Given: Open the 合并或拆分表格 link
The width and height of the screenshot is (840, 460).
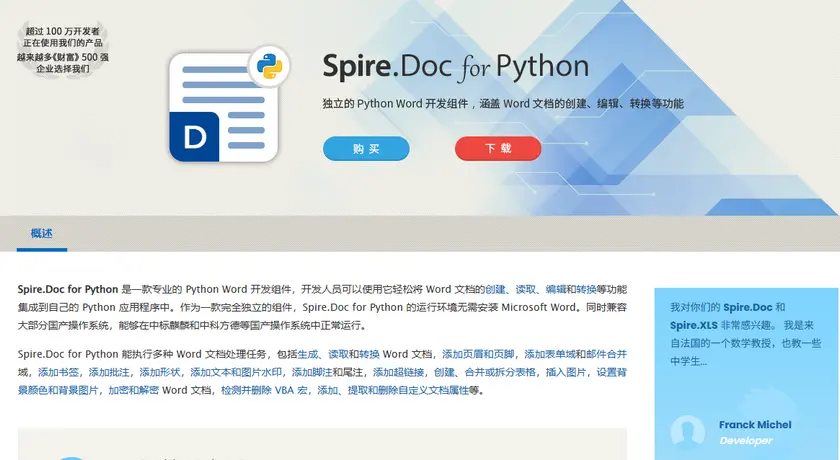Looking at the screenshot, I should 500,372.
